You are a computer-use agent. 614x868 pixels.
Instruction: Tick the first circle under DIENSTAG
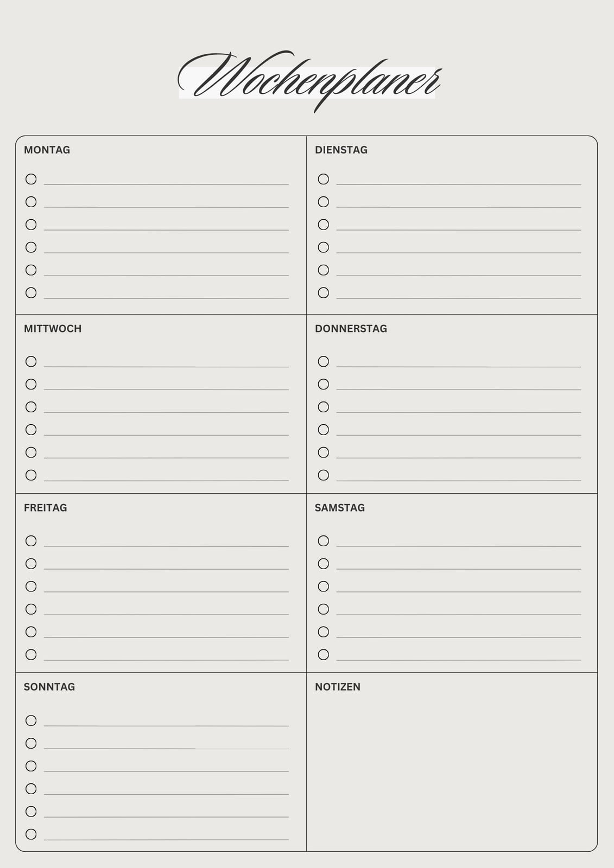(324, 179)
